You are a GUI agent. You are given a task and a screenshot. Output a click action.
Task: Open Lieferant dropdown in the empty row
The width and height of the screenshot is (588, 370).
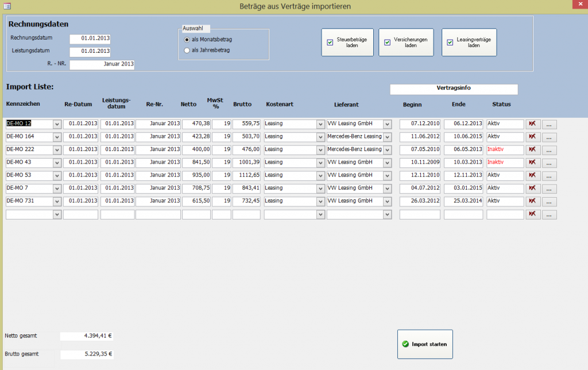pyautogui.click(x=388, y=214)
